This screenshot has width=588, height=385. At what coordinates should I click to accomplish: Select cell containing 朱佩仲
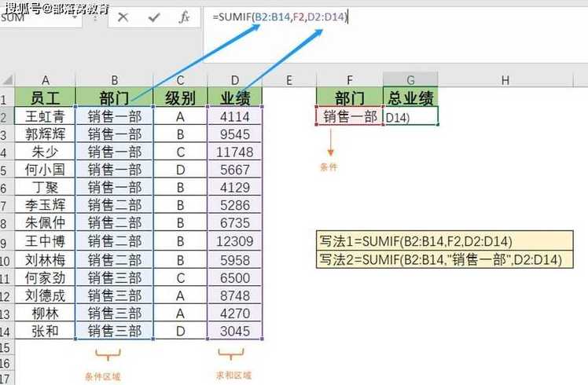pos(45,222)
